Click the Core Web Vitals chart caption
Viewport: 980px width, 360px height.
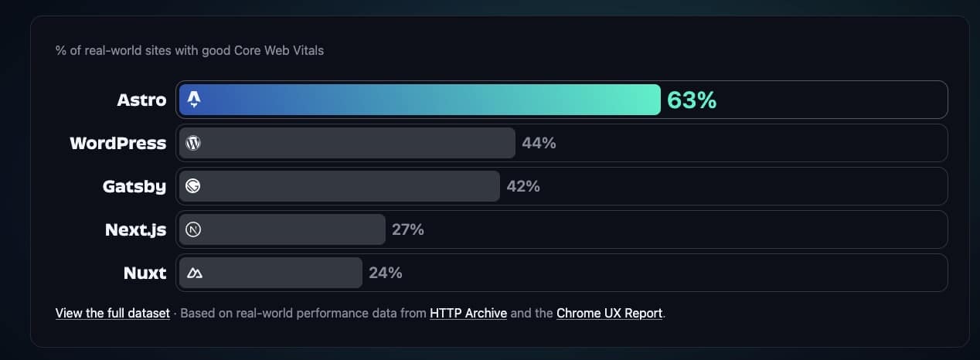pyautogui.click(x=189, y=51)
